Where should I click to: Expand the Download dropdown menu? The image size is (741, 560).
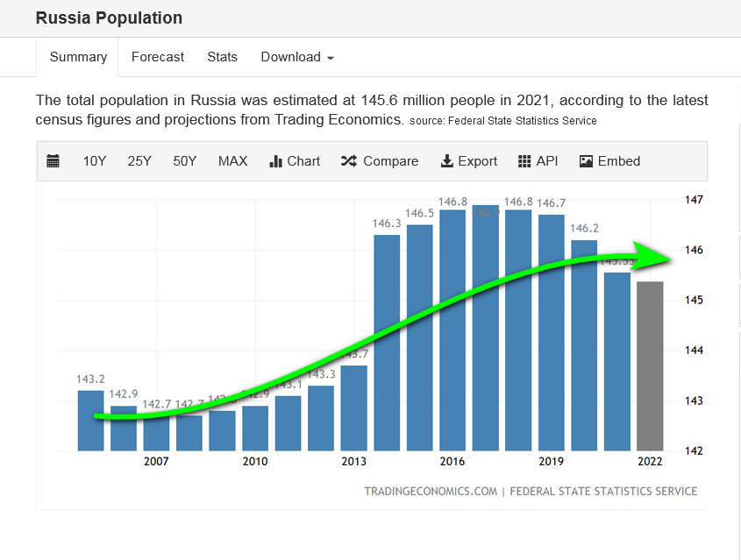coord(297,57)
